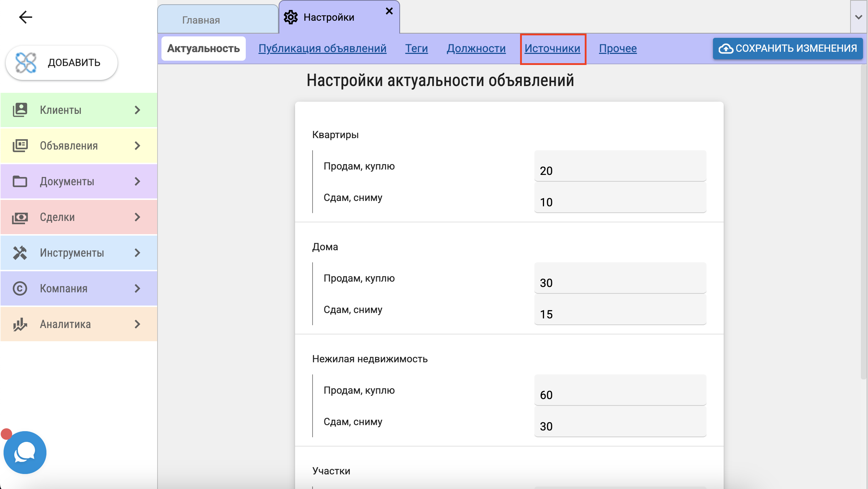
Task: Click the Сделки menu label
Action: point(58,217)
